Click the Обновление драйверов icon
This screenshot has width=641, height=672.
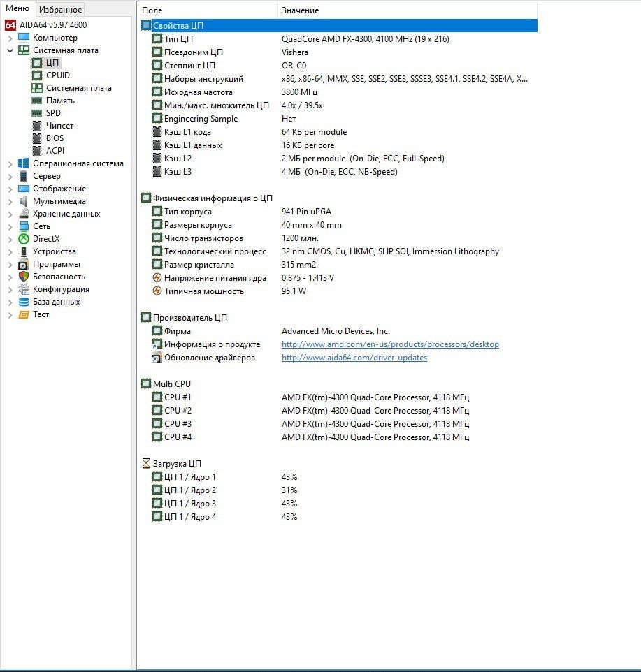point(157,358)
